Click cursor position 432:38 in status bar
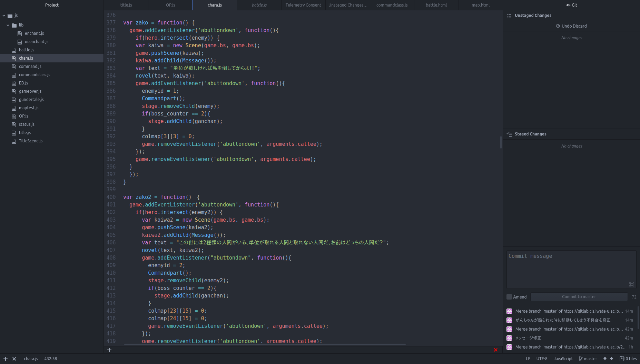 [x=51, y=359]
